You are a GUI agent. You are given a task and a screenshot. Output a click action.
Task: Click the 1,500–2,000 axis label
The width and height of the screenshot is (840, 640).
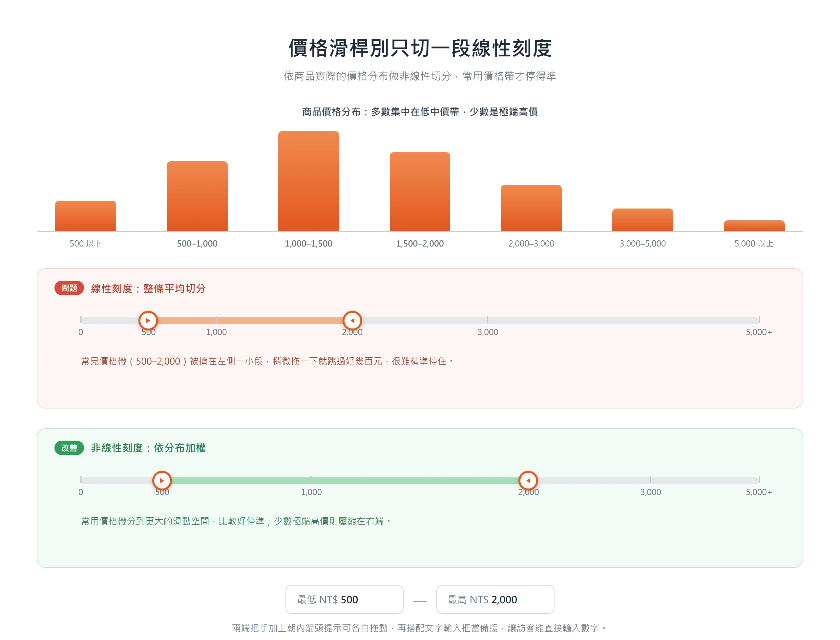(x=420, y=243)
